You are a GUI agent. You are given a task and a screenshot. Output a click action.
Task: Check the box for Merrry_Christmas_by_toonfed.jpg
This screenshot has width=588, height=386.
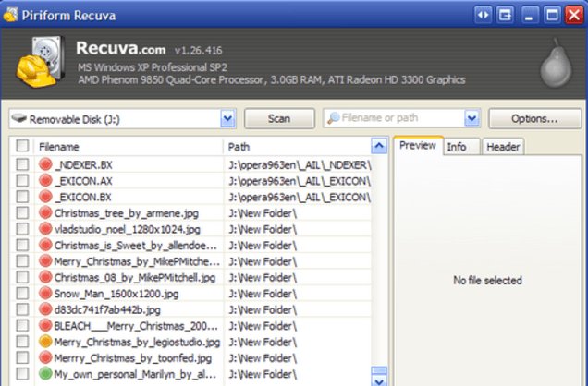pos(22,357)
